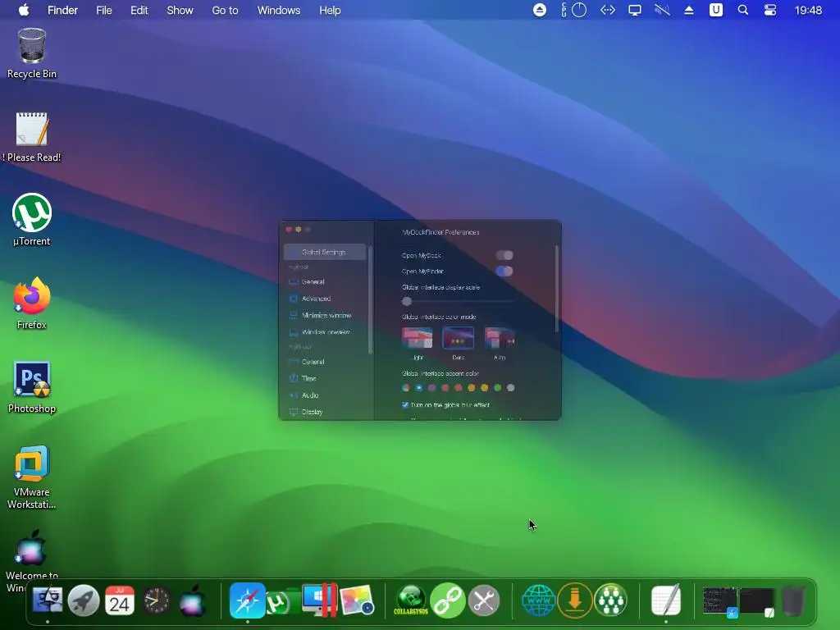Image resolution: width=840 pixels, height=630 pixels.
Task: Select the Recycle Bin desktop icon
Action: [x=32, y=53]
